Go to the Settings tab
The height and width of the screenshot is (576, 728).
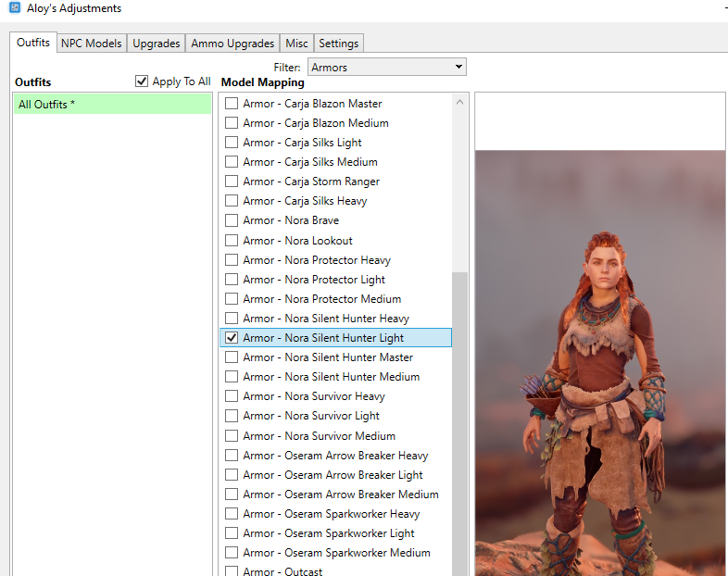tap(338, 44)
